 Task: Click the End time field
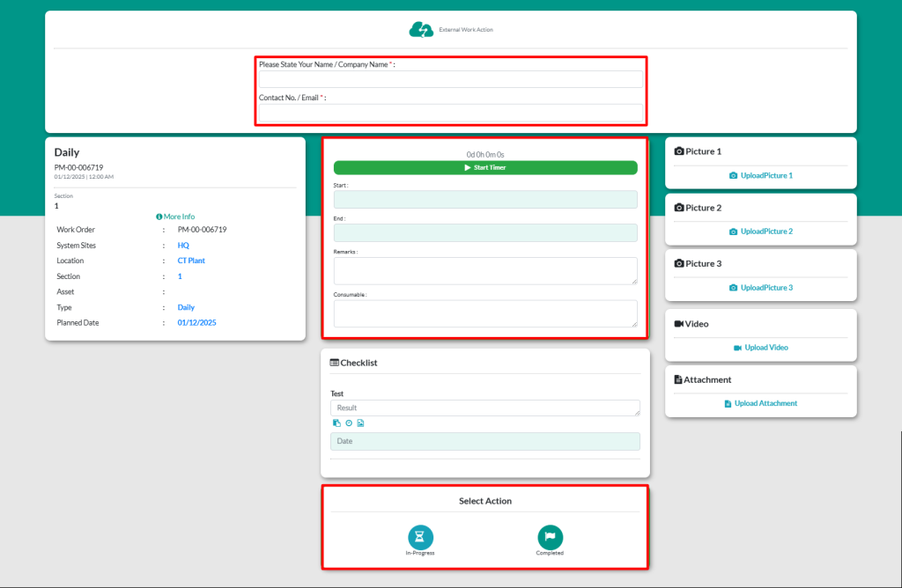point(485,232)
